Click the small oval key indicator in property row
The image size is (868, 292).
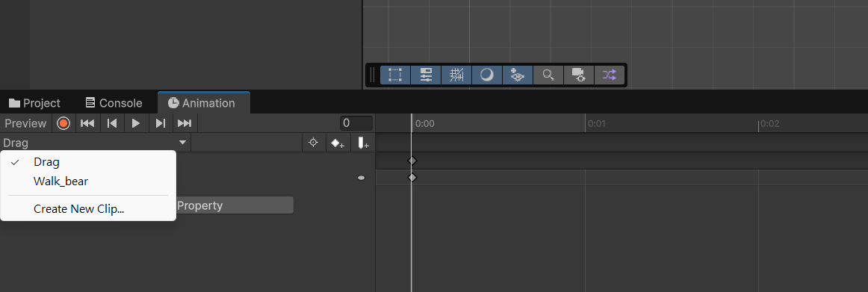coord(362,178)
